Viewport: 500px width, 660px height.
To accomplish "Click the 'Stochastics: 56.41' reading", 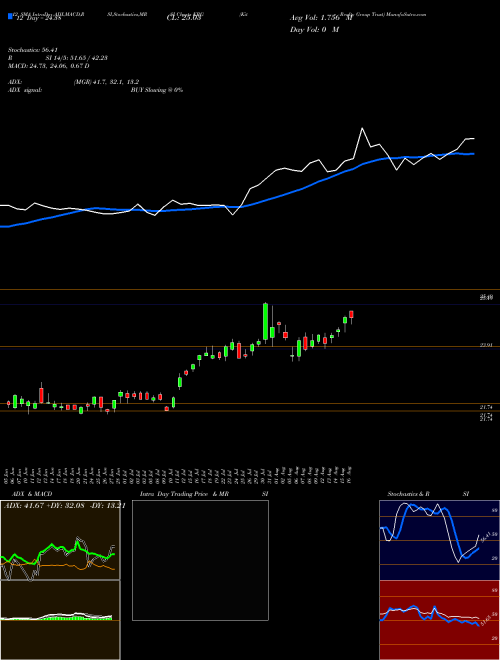I will (x=32, y=50).
